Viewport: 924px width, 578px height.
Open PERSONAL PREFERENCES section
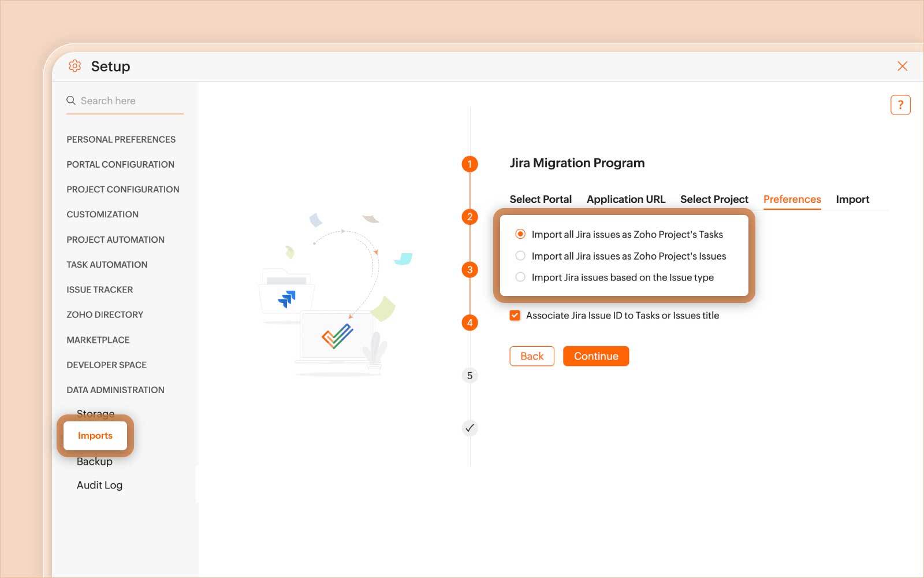pos(121,139)
